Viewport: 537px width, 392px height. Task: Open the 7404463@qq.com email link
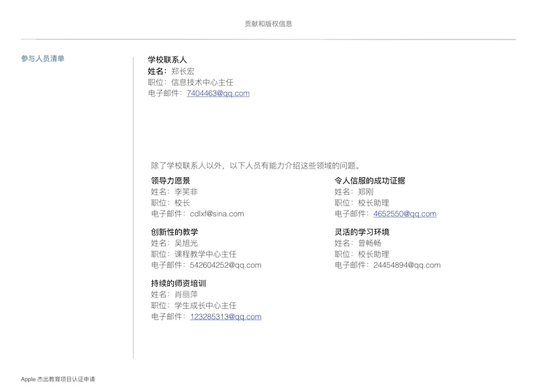(x=218, y=93)
